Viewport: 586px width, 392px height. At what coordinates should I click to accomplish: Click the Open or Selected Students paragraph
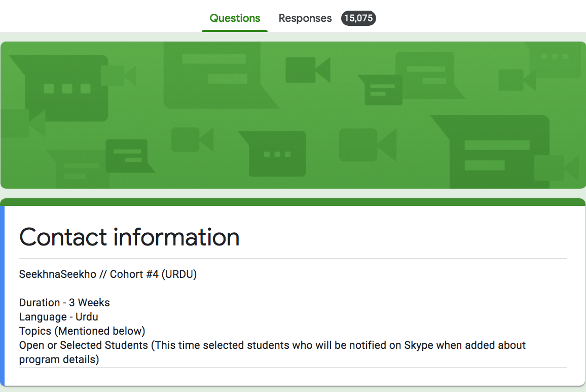pyautogui.click(x=272, y=352)
